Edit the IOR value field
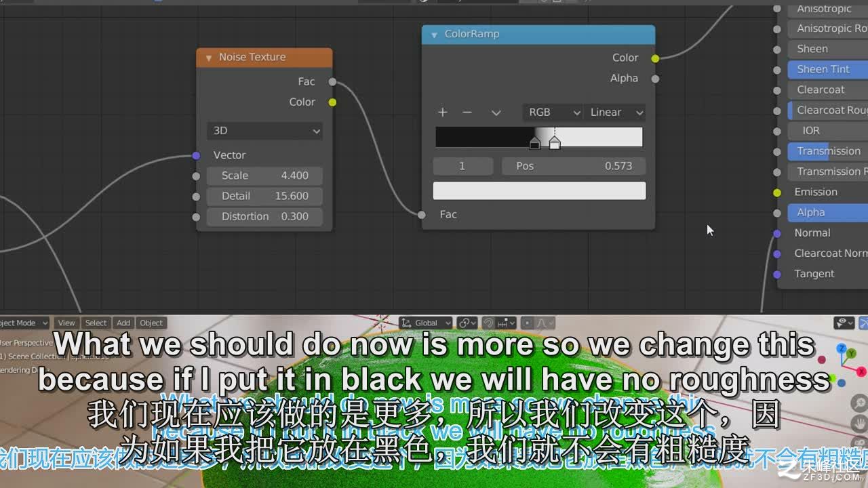This screenshot has width=868, height=488. coord(828,131)
